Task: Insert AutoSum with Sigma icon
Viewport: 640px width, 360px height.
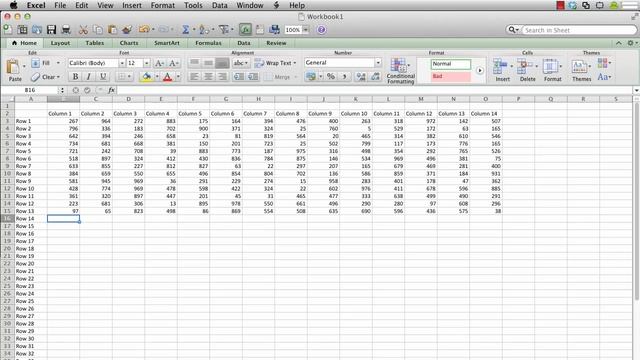Action: point(185,29)
